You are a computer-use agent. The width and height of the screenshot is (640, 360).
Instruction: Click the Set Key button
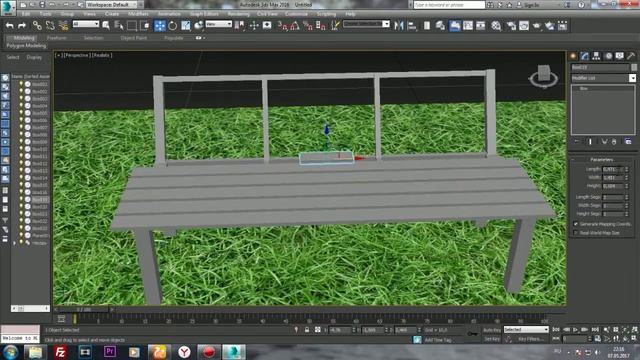(x=491, y=339)
